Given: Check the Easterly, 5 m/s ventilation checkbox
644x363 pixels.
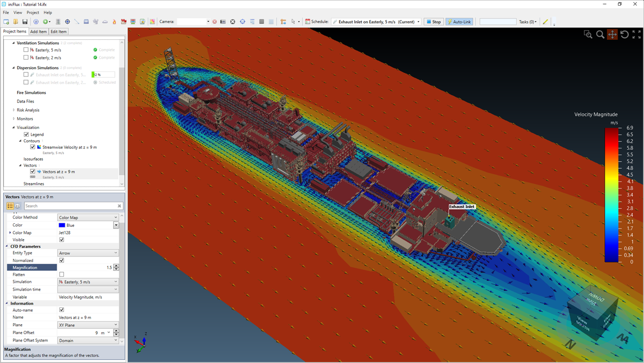Looking at the screenshot, I should pos(26,50).
